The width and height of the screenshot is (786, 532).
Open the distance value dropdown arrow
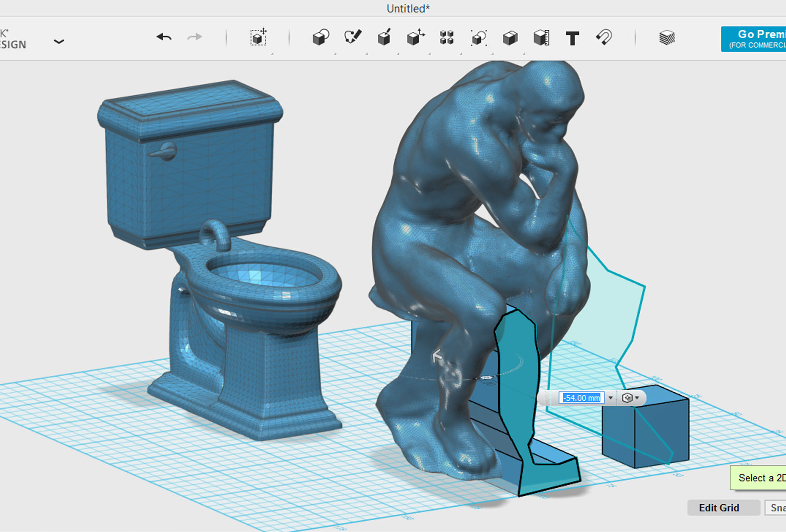coord(610,398)
